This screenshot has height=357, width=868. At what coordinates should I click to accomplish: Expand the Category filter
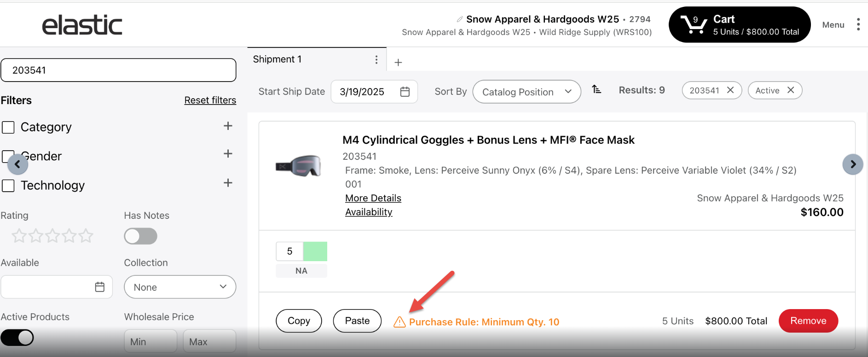point(228,126)
